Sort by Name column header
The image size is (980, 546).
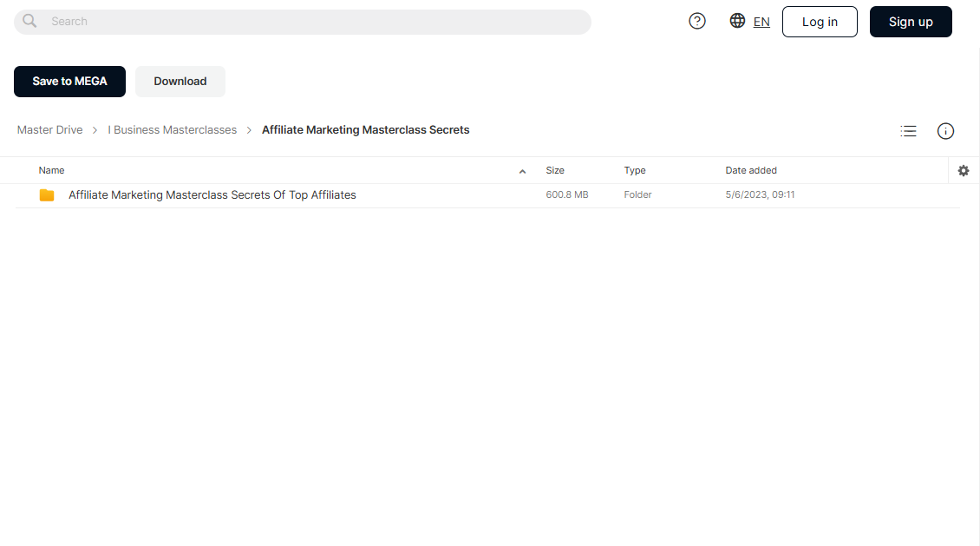pyautogui.click(x=51, y=170)
